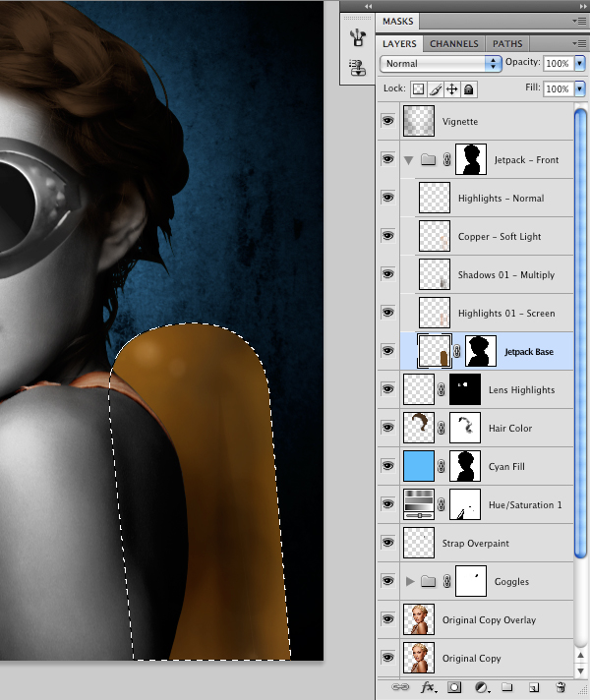Click the add layer mask icon
This screenshot has height=700, width=590.
coord(454,687)
